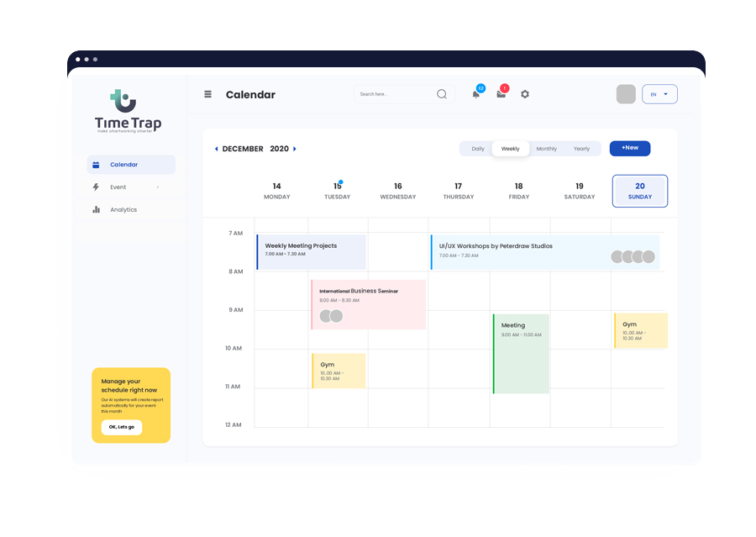Click attendee avatars on UI/UX Workshops
756x537 pixels.
[x=633, y=256]
